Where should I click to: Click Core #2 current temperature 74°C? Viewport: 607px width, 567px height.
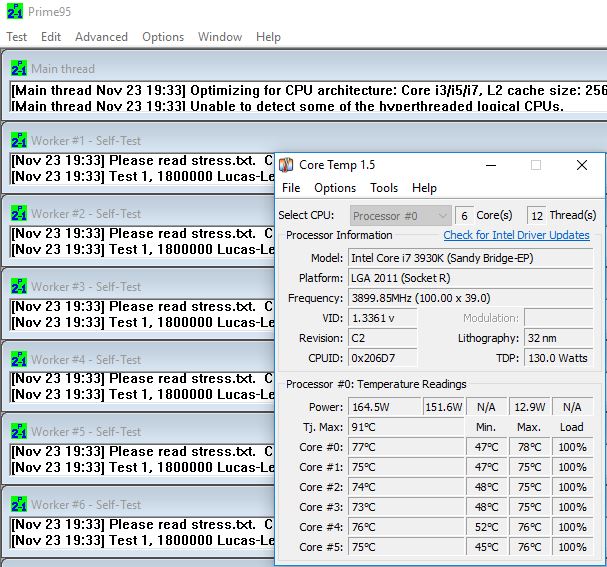coord(406,487)
